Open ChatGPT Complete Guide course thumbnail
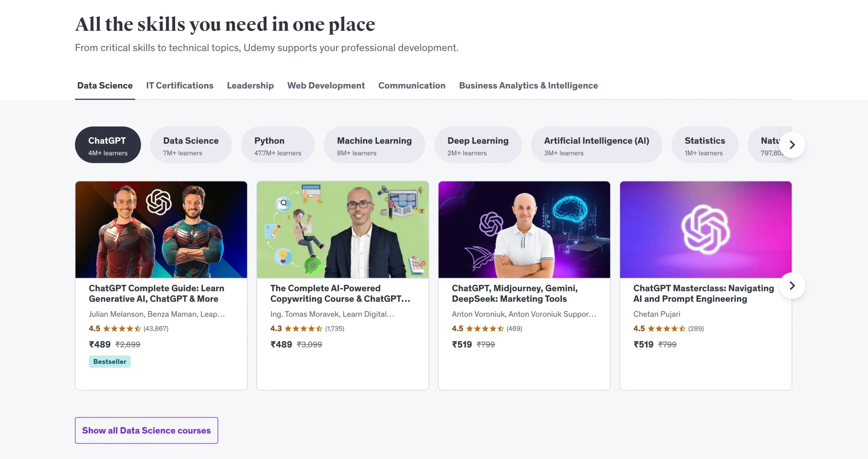Screen dimensions: 868x459 pos(161,230)
